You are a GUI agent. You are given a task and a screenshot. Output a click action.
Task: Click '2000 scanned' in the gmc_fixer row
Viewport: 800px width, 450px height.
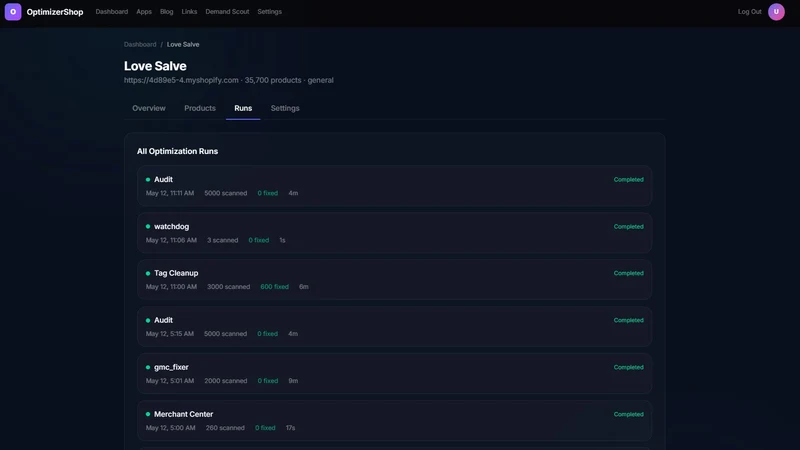(x=226, y=381)
